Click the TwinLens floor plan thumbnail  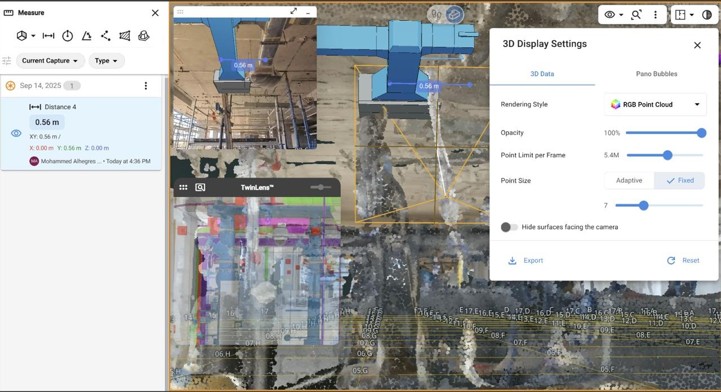coord(257,271)
